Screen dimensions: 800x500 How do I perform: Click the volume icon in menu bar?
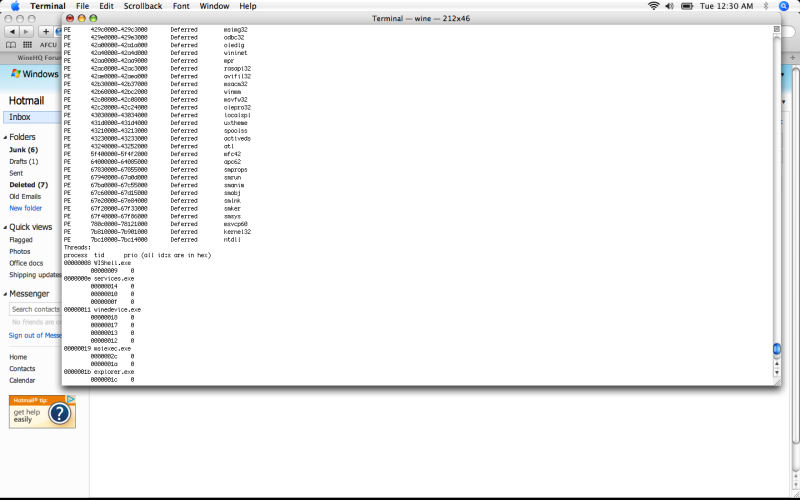[x=670, y=6]
